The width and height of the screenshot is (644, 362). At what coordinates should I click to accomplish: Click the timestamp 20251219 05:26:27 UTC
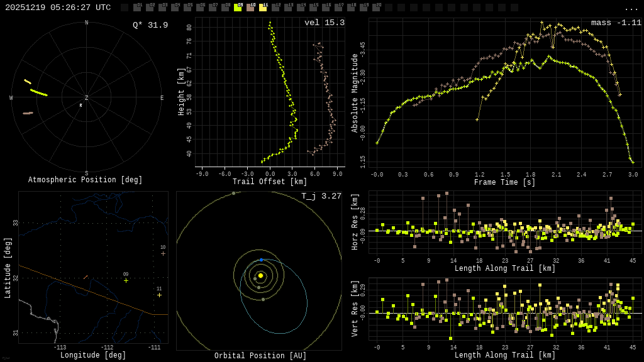point(58,8)
